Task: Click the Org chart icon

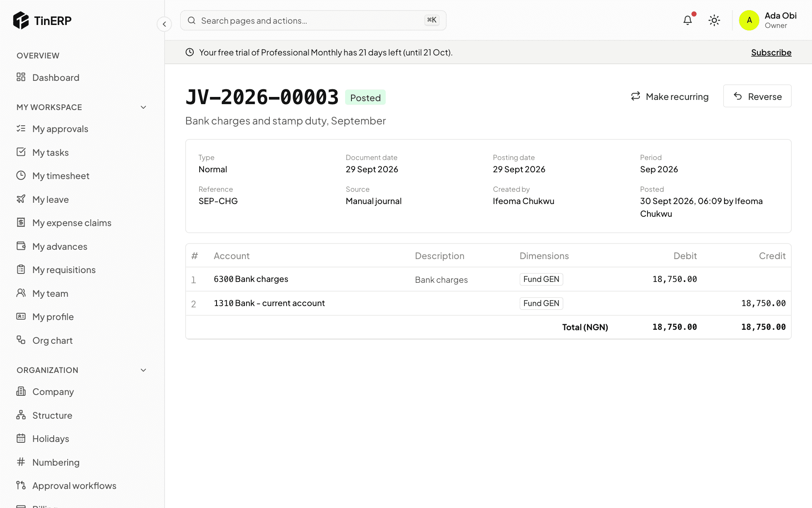Action: (x=21, y=340)
